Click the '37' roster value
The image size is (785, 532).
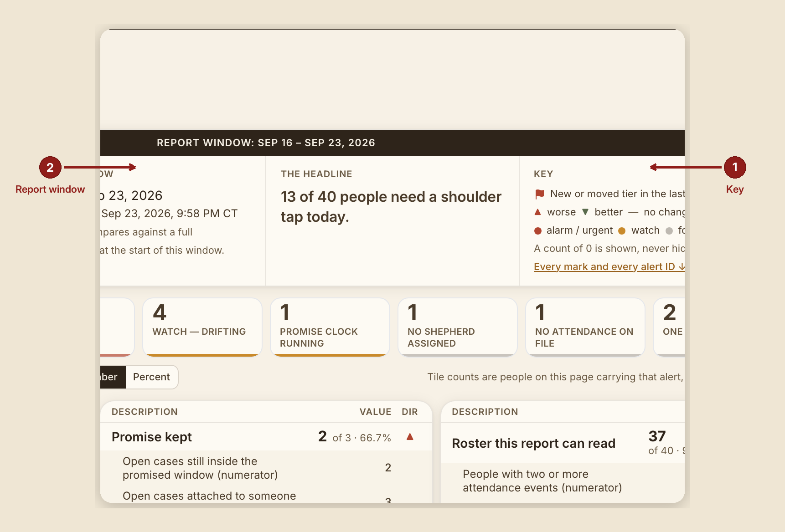coord(657,436)
